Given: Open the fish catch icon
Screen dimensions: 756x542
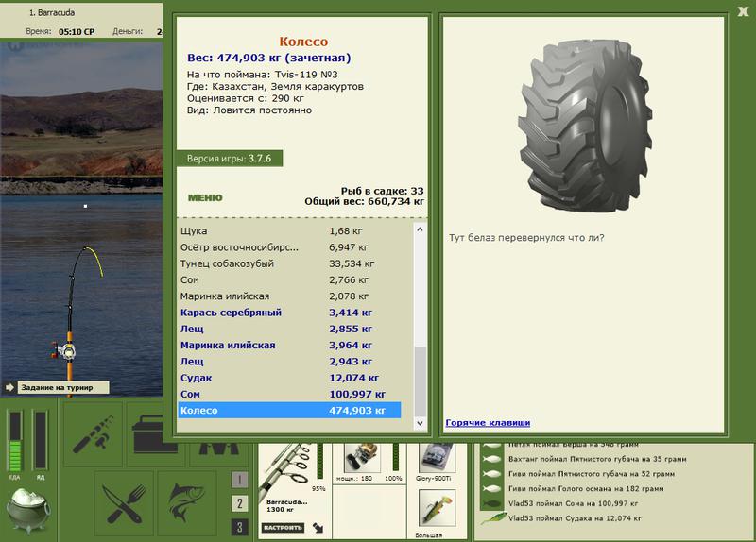Looking at the screenshot, I should coord(186,503).
